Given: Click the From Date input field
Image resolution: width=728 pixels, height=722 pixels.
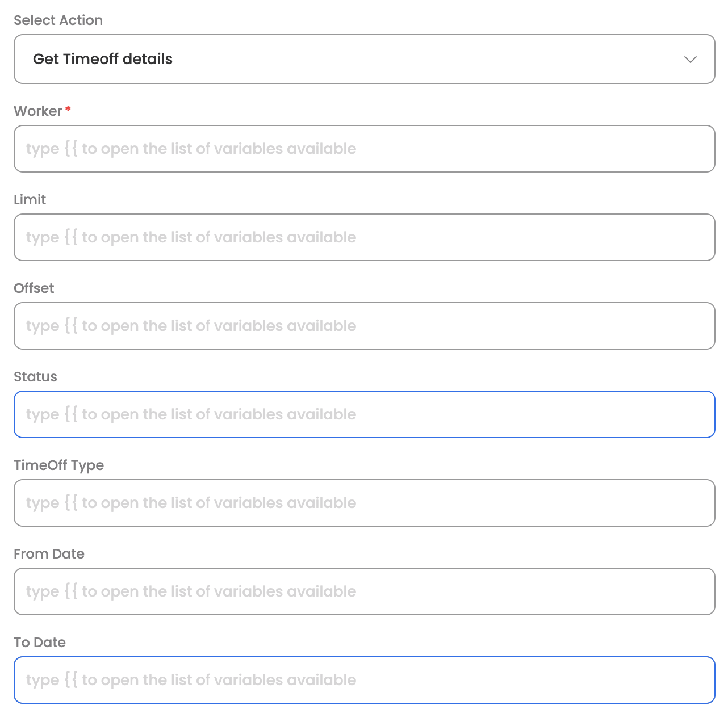Looking at the screenshot, I should pyautogui.click(x=363, y=591).
